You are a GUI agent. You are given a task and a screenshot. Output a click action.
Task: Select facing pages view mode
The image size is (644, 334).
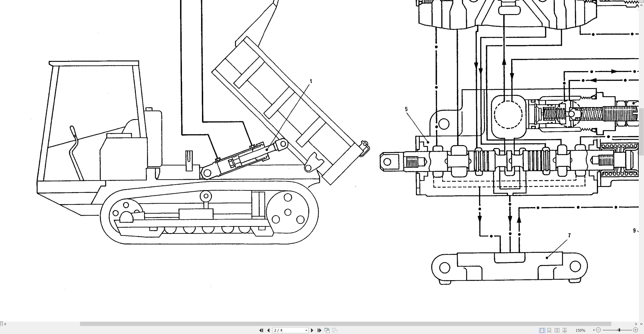pyautogui.click(x=557, y=330)
